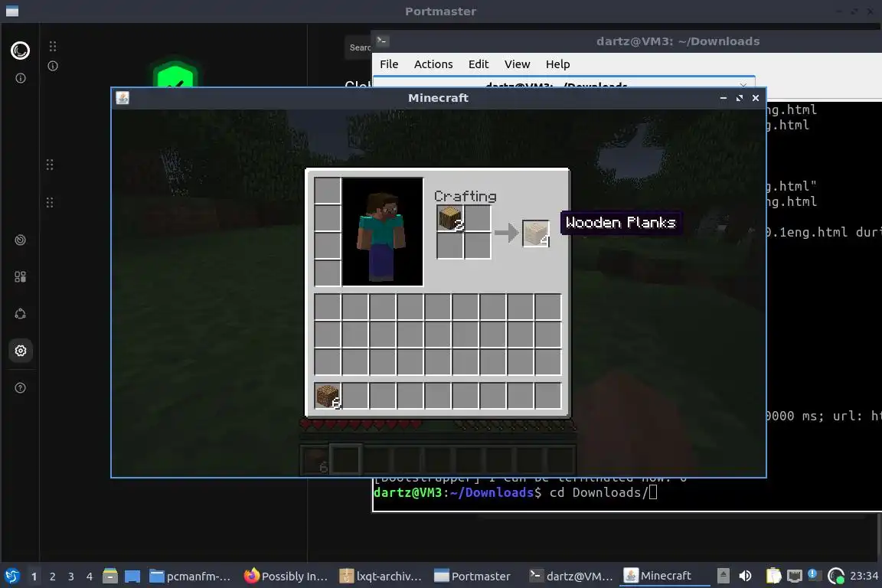Open the File menu in the terminal window
This screenshot has height=588, width=882.
[389, 64]
